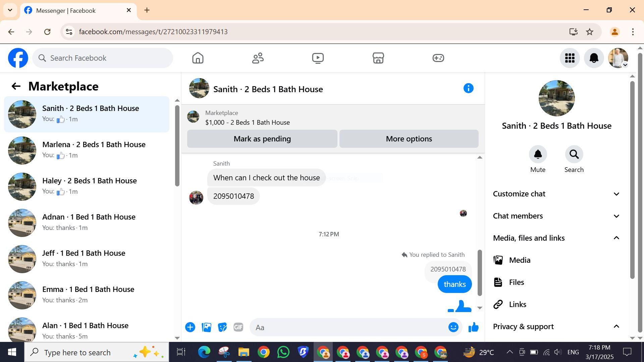The width and height of the screenshot is (644, 362).
Task: Select the Messenger | Facebook tab
Action: [x=78, y=10]
